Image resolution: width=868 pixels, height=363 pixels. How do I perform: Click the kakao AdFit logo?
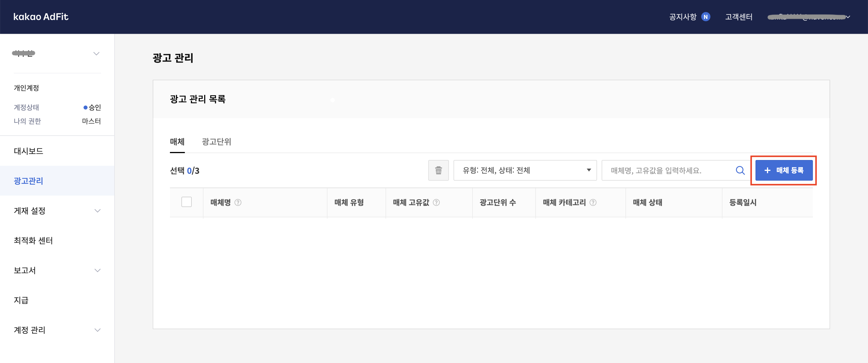pos(41,17)
